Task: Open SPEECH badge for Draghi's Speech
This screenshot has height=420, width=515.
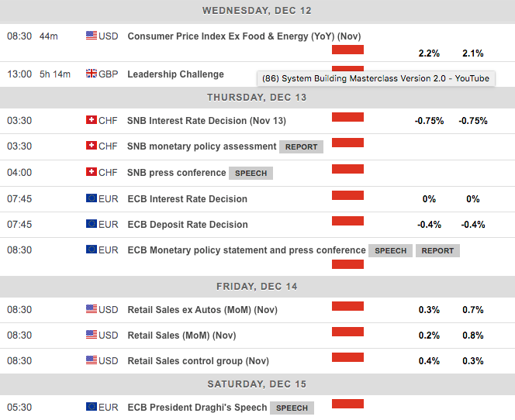Action: click(x=292, y=408)
